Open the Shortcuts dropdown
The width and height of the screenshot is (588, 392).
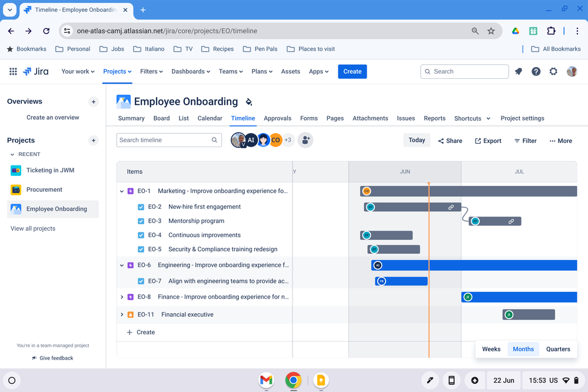472,118
